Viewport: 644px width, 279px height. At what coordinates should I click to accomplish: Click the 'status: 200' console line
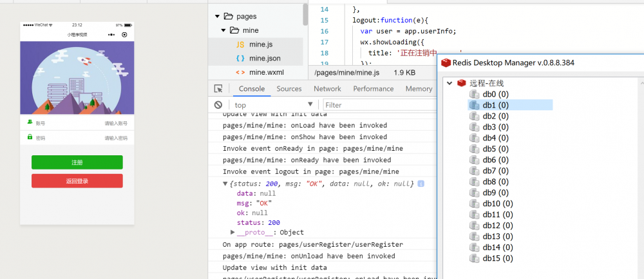pos(258,223)
